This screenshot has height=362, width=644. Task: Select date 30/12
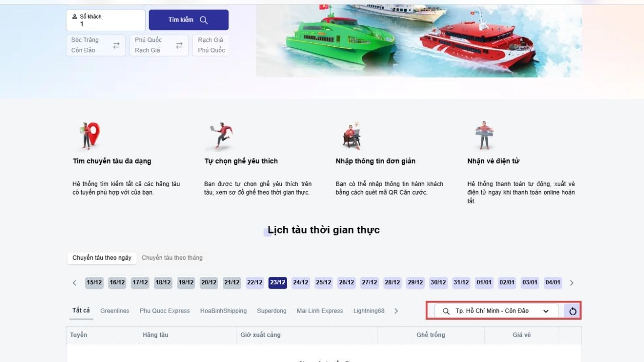pos(438,282)
